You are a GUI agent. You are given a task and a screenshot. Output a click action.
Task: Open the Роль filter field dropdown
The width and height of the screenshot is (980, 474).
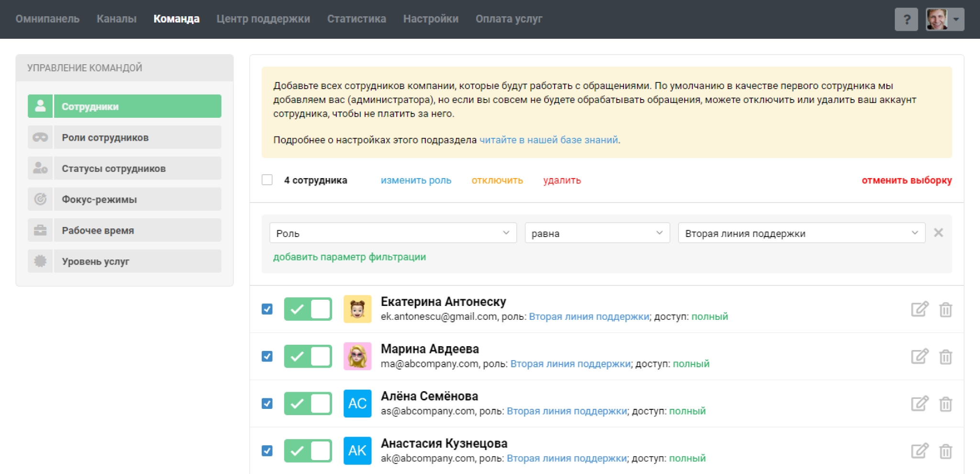(x=392, y=233)
